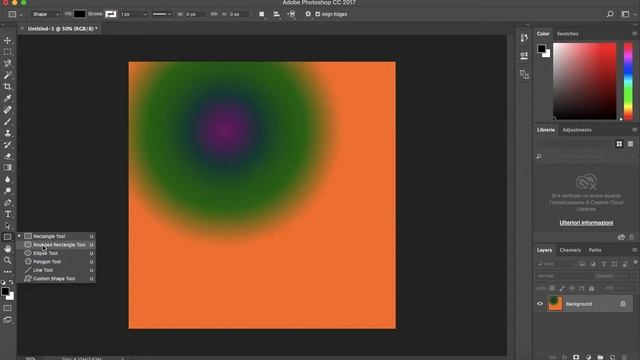Viewport: 640px width, 360px height.
Task: Click the Ulteriori informazioni link
Action: coord(586,223)
